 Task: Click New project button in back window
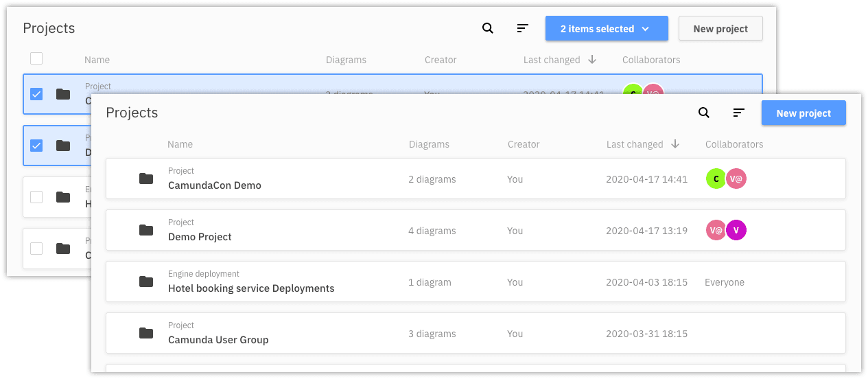720,29
